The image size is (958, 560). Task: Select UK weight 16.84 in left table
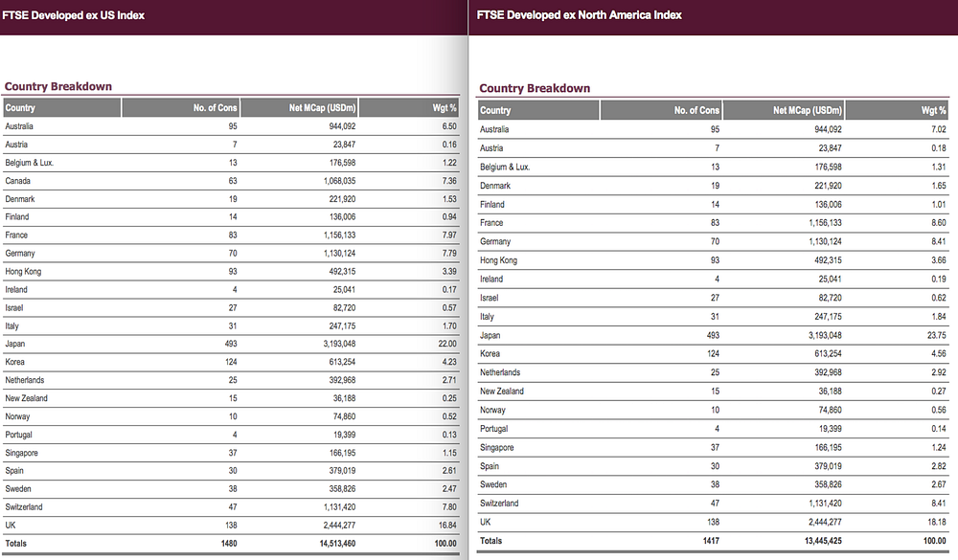pyautogui.click(x=447, y=526)
